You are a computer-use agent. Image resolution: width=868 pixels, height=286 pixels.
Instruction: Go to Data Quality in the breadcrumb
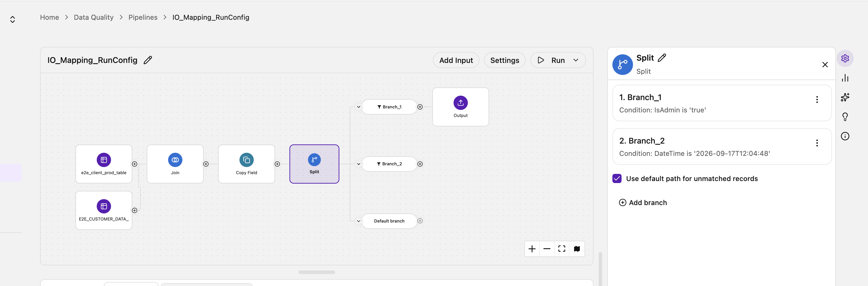pos(94,17)
